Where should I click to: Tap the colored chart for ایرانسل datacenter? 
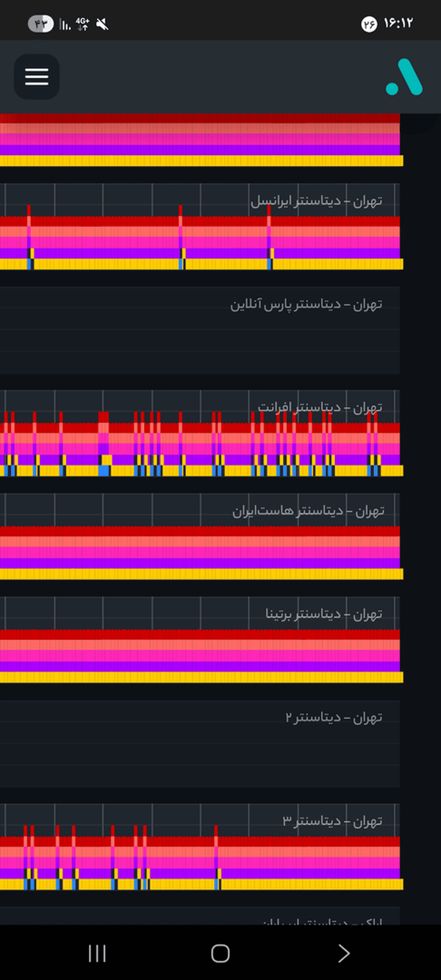[x=200, y=237]
